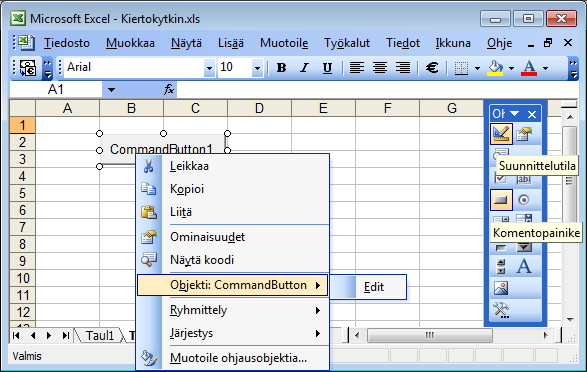Expand the Euro toolbar options chevron

pyautogui.click(x=47, y=68)
